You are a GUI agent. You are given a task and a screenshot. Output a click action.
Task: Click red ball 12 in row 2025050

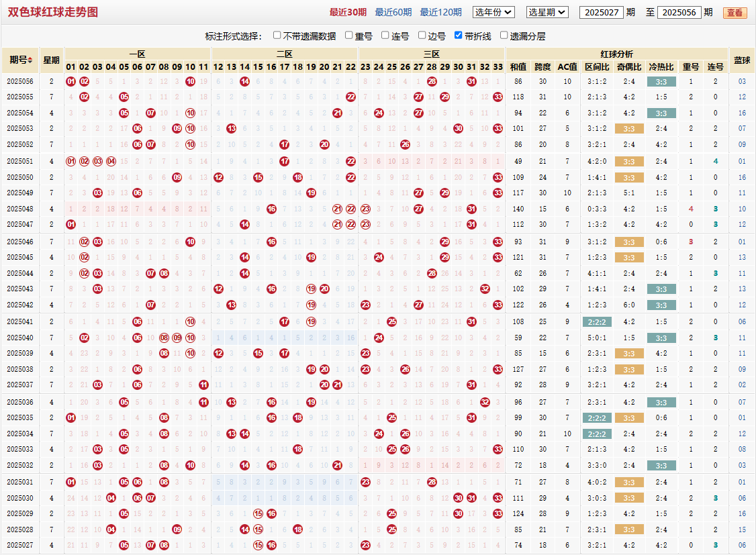(218, 177)
